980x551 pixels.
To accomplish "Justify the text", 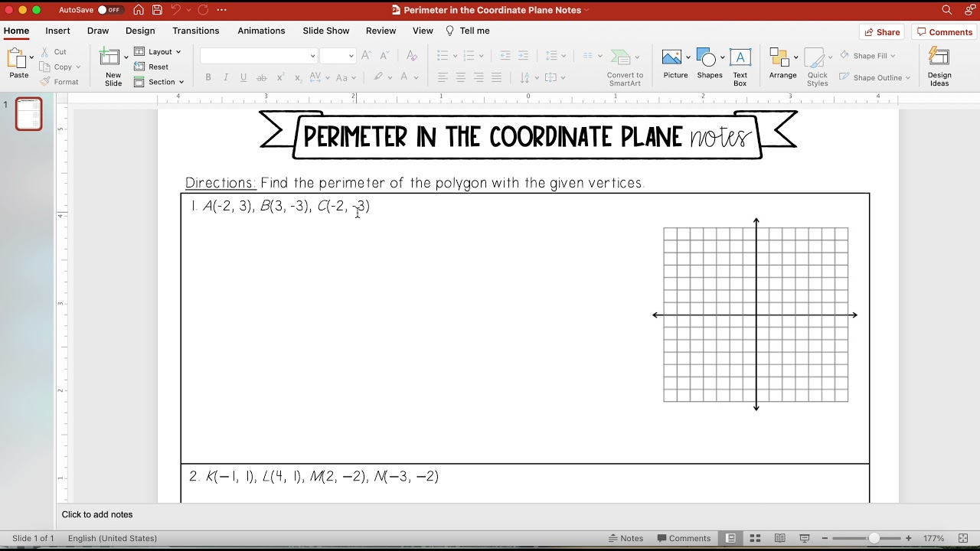I will pos(497,77).
